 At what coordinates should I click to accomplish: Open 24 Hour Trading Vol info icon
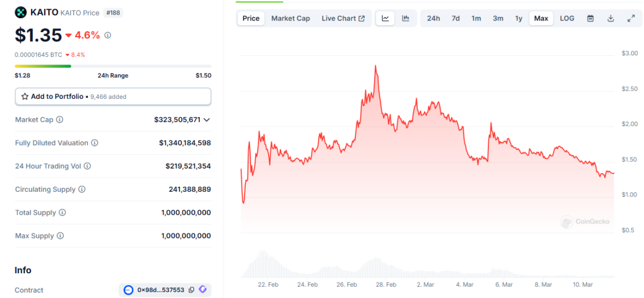pyautogui.click(x=87, y=166)
